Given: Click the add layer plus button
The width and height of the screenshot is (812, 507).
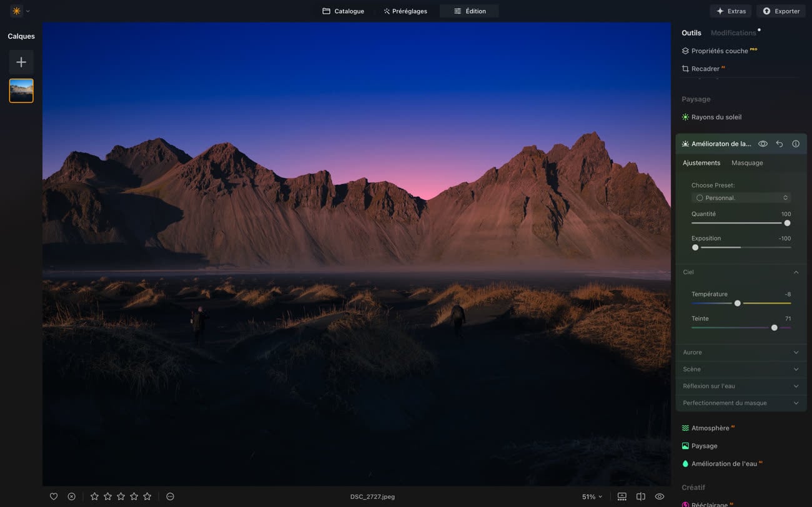Looking at the screenshot, I should click(x=21, y=62).
